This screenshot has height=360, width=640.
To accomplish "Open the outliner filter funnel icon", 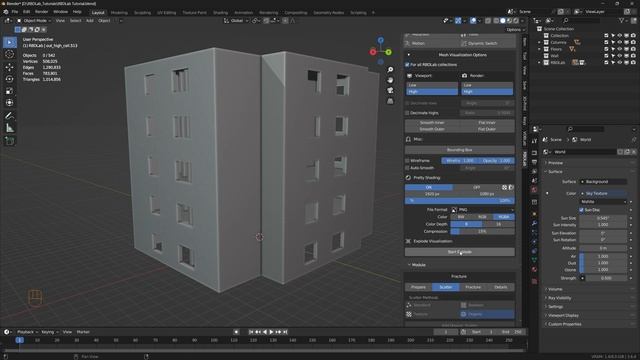I will click(x=622, y=20).
